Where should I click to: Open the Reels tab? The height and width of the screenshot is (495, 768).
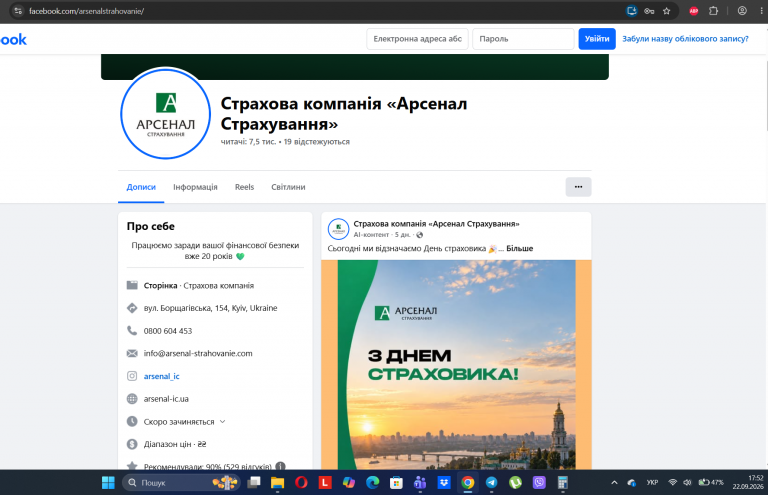click(x=244, y=187)
